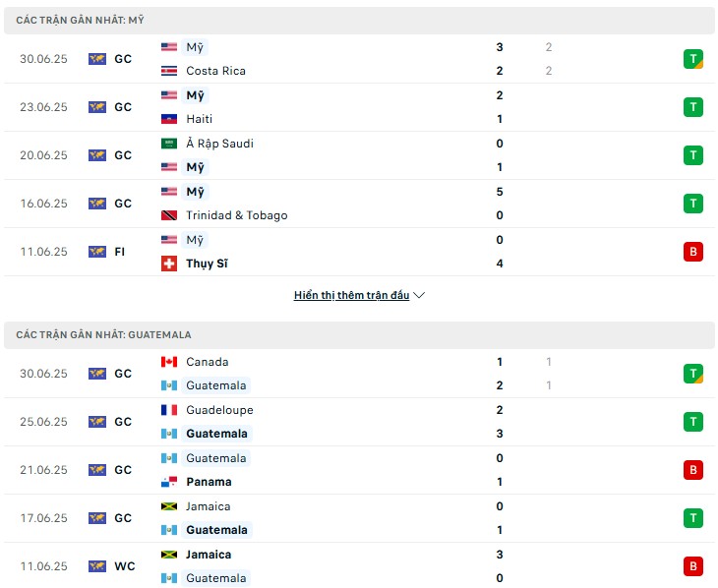
Task: Open the Guadeloupe team name
Action: click(x=219, y=410)
